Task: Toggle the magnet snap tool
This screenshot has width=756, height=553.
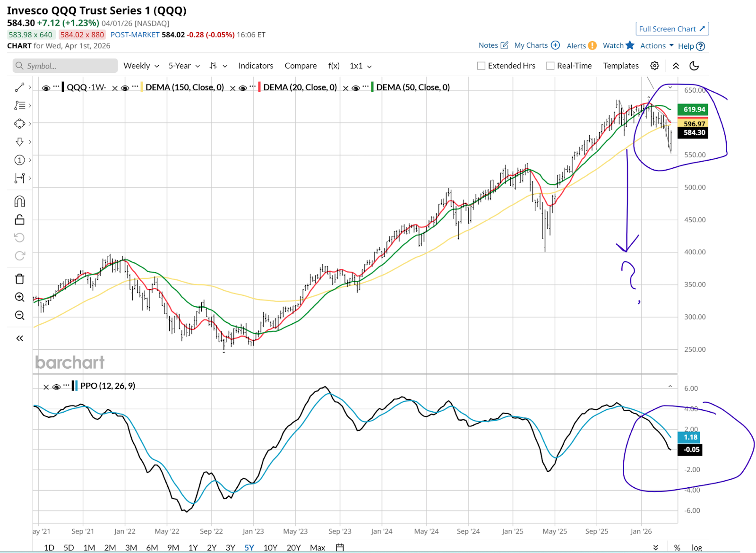Action: coord(19,201)
